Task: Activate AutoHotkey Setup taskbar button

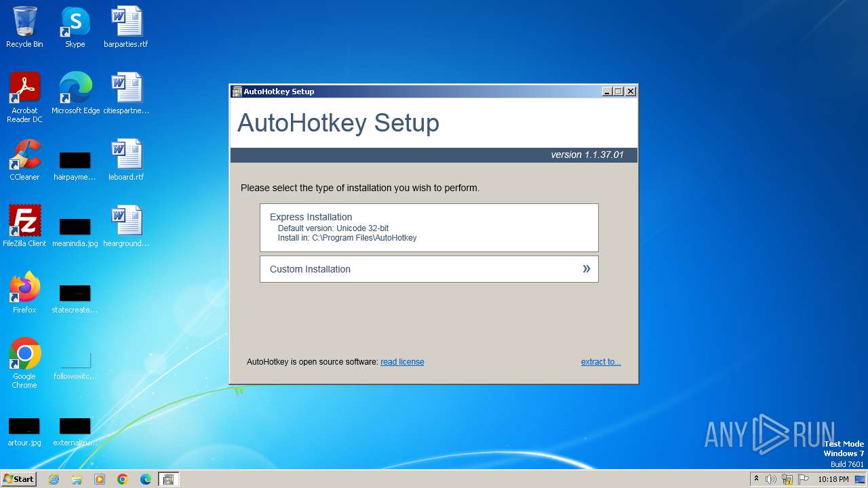Action: click(169, 479)
